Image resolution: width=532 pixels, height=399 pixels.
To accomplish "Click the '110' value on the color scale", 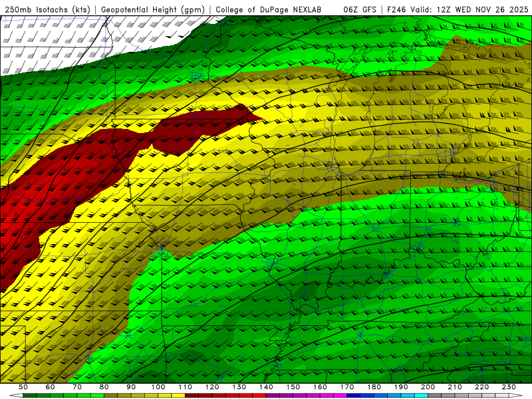I will [x=186, y=387].
